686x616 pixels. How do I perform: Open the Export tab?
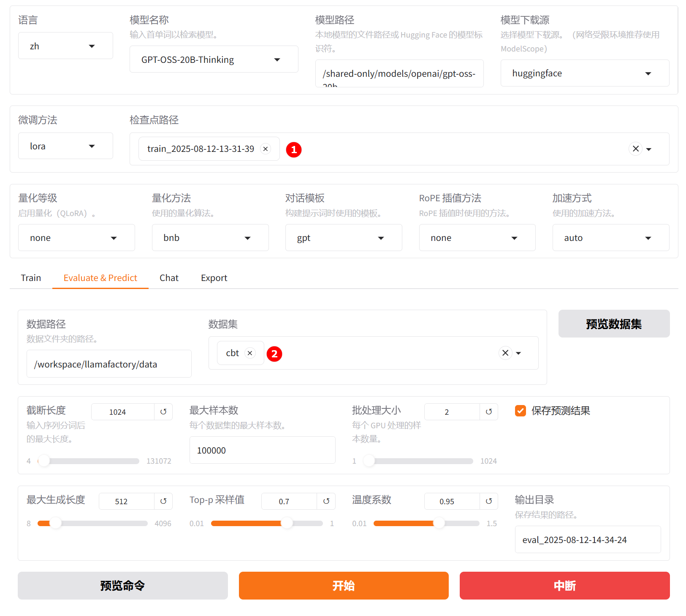click(214, 278)
